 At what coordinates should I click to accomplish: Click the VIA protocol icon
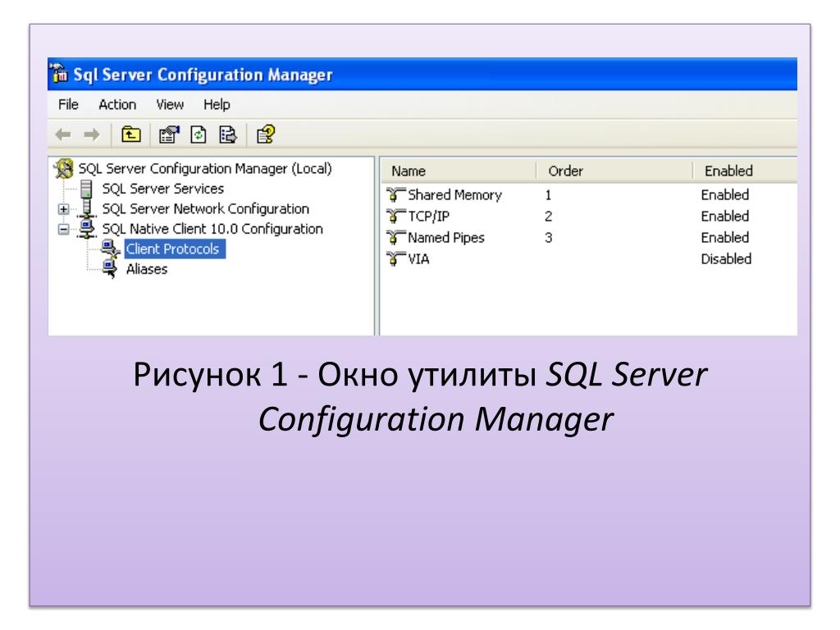[x=395, y=258]
